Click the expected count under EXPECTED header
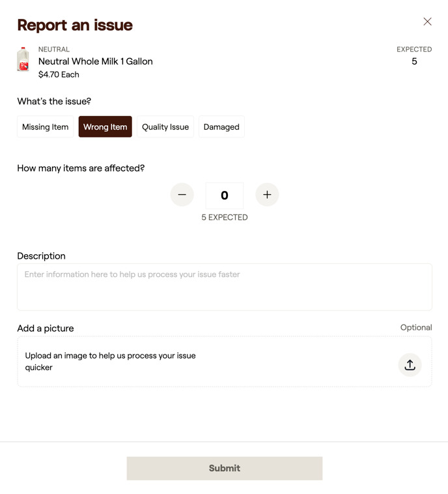Screen dimensions: 448x494 (x=414, y=61)
